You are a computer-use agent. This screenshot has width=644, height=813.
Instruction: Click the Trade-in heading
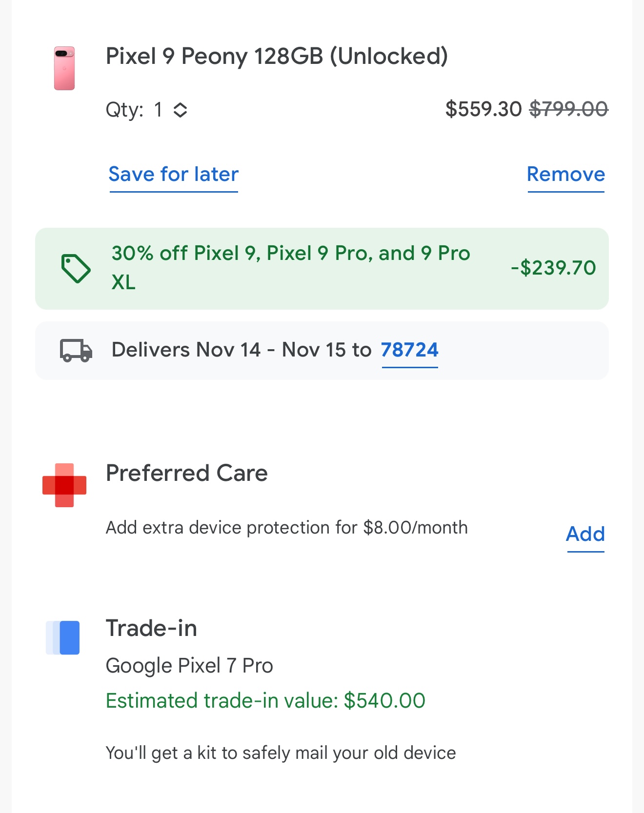coord(151,628)
